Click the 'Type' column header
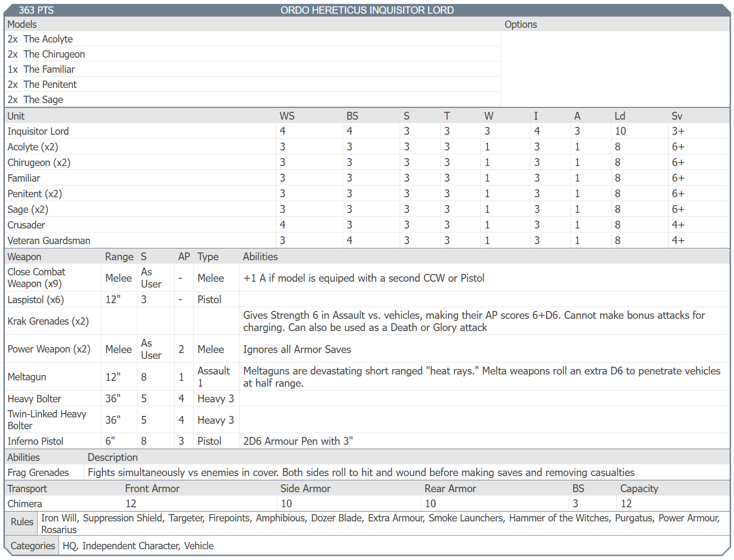 [x=208, y=257]
